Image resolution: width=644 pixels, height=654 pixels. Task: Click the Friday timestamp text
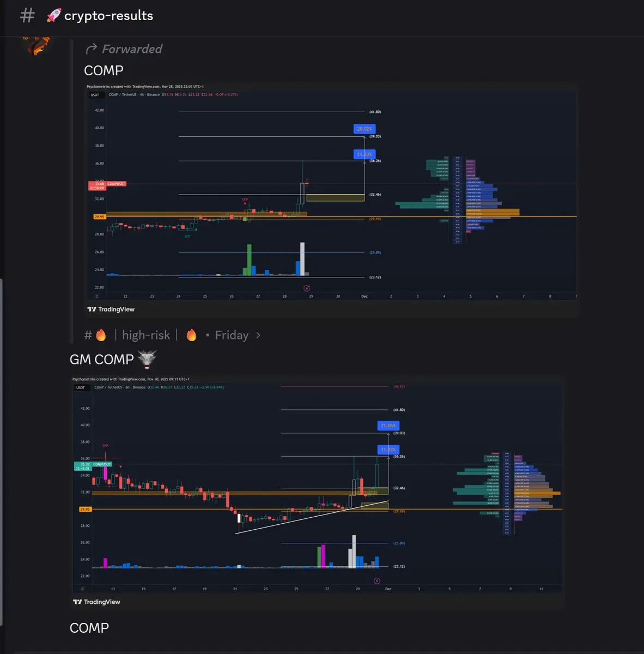click(x=232, y=335)
